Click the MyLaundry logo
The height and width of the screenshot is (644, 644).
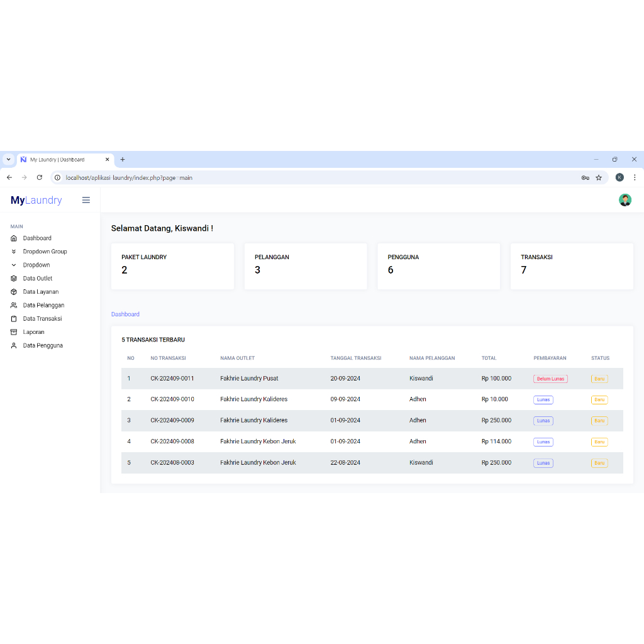pos(36,200)
